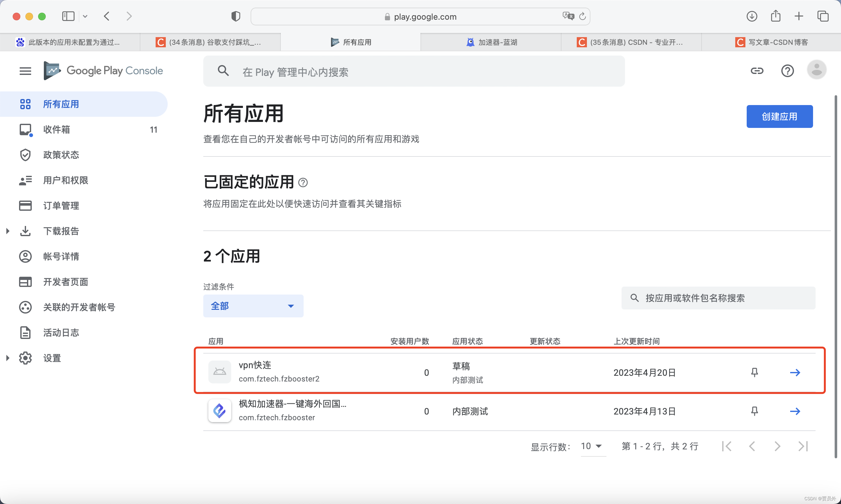Viewport: 841px width, 504px height.
Task: Click the page vertical scrollbar
Action: [x=836, y=277]
